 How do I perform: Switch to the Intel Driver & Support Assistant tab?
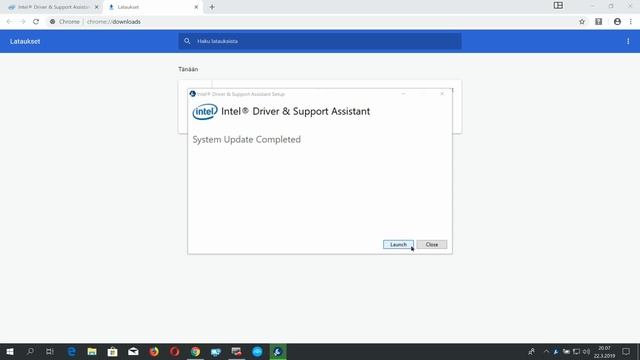coord(52,7)
